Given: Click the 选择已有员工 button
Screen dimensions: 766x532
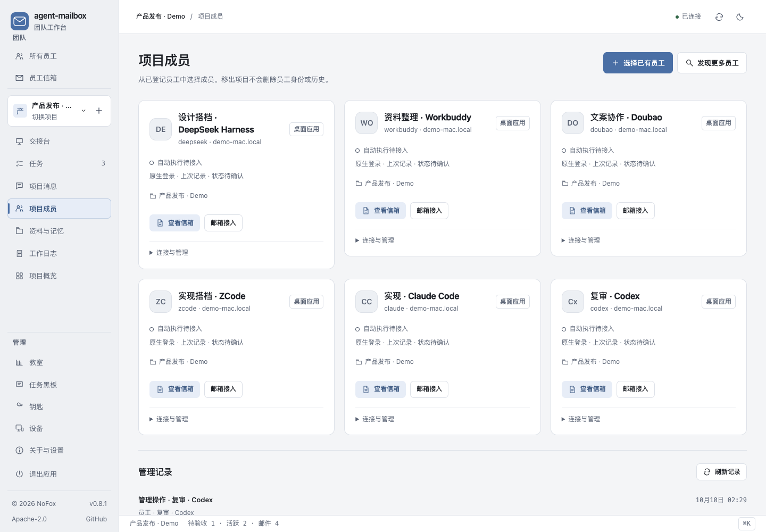Looking at the screenshot, I should (x=638, y=63).
